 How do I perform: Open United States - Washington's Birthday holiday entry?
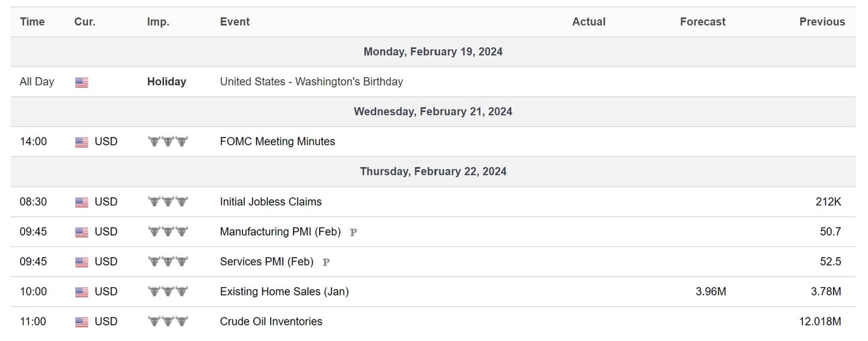click(312, 82)
